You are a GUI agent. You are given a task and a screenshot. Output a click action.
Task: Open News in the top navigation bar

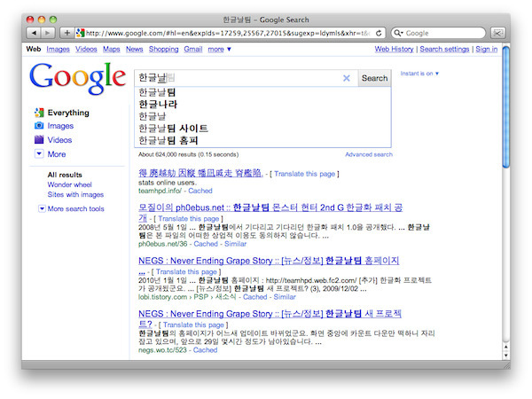(x=135, y=49)
